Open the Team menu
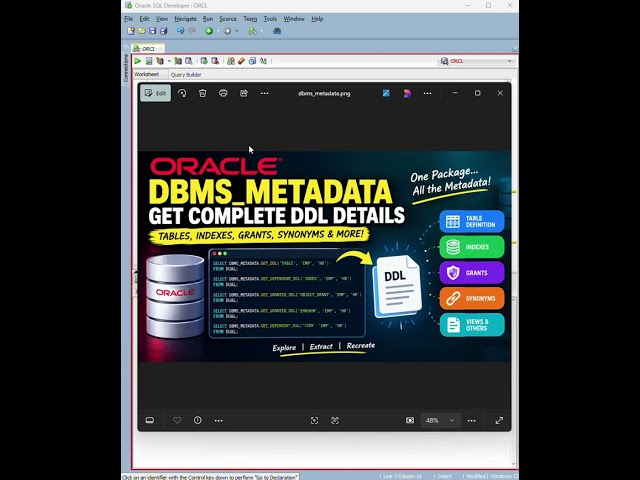640x480 pixels. 250,19
